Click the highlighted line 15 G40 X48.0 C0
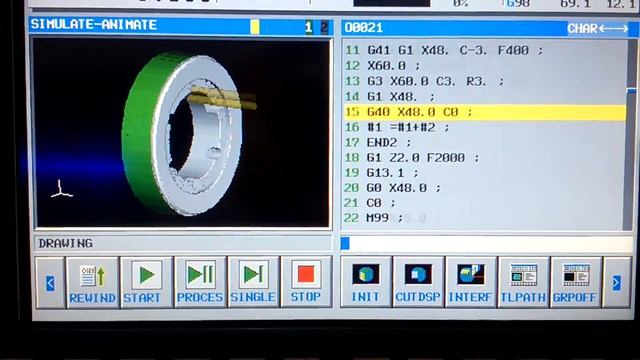640x360 pixels. point(485,112)
